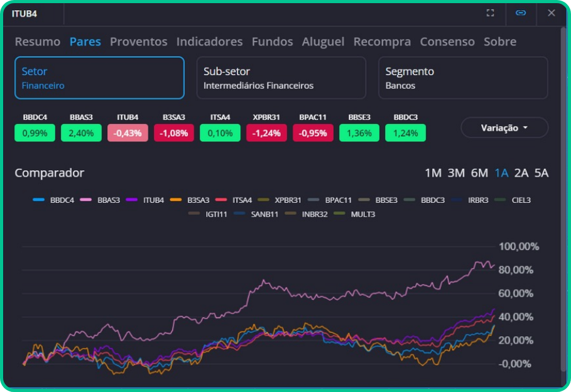Click the vertical scrollbar on the right
This screenshot has height=392, width=571.
562,302
